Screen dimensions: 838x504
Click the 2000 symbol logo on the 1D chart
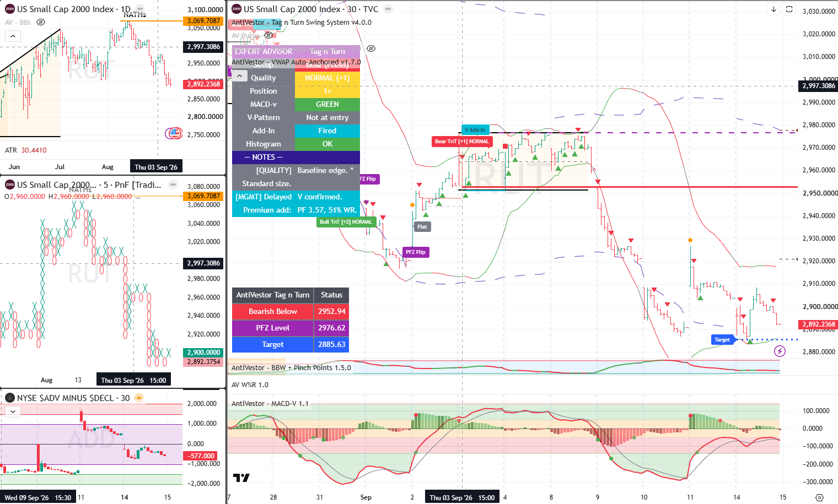[x=9, y=9]
